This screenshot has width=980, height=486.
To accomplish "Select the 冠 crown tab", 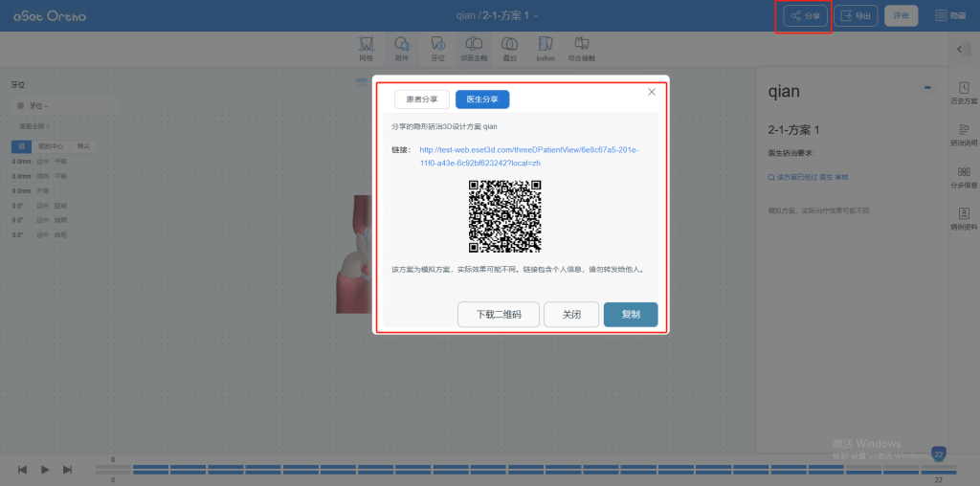I will tap(22, 146).
